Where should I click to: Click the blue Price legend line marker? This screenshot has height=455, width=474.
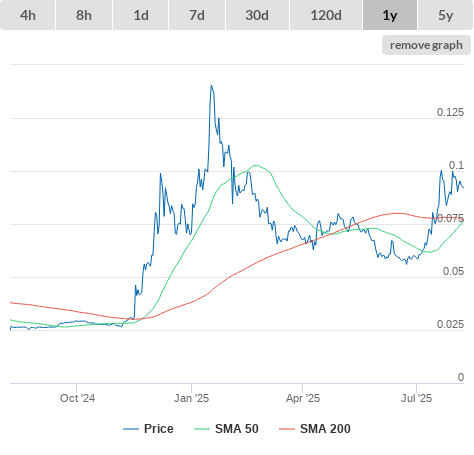click(x=131, y=429)
